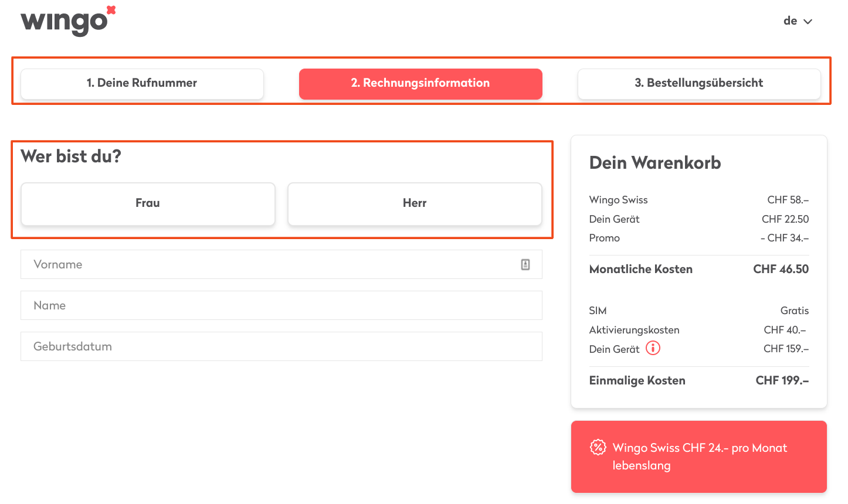Click the chevron next to the de label

[x=808, y=21]
